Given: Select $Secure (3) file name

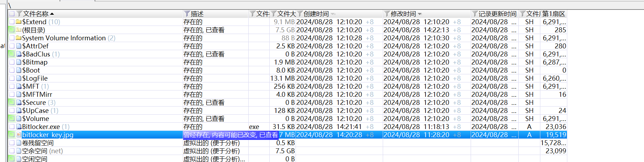Looking at the screenshot, I should [39, 102].
